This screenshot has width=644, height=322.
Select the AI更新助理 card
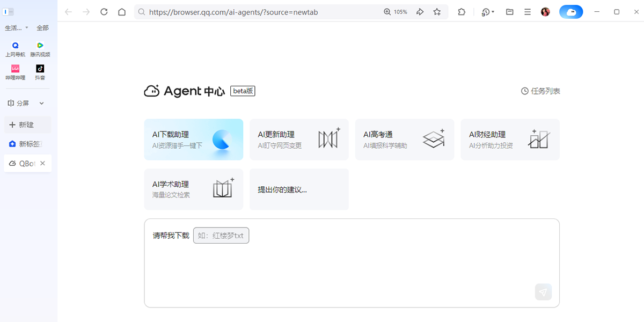tap(299, 140)
